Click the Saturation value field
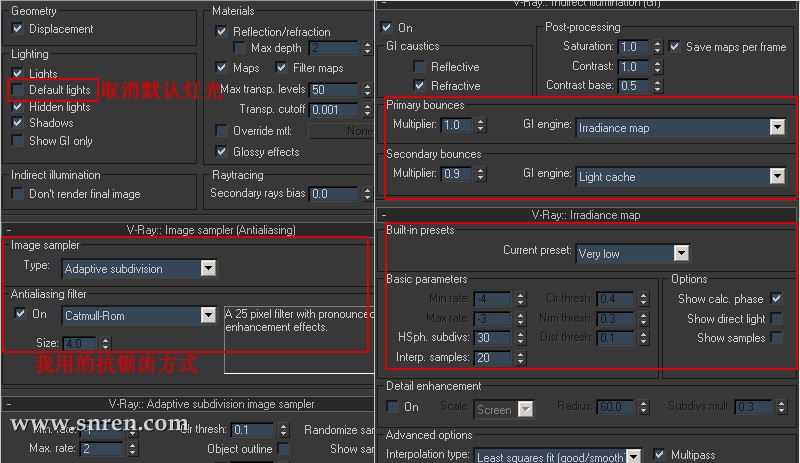800x463 pixels. point(633,47)
